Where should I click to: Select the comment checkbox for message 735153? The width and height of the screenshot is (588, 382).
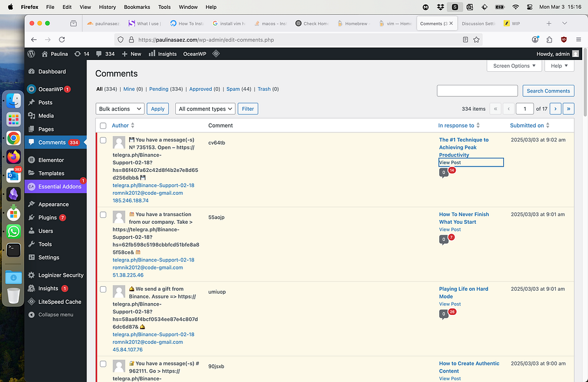pos(103,140)
